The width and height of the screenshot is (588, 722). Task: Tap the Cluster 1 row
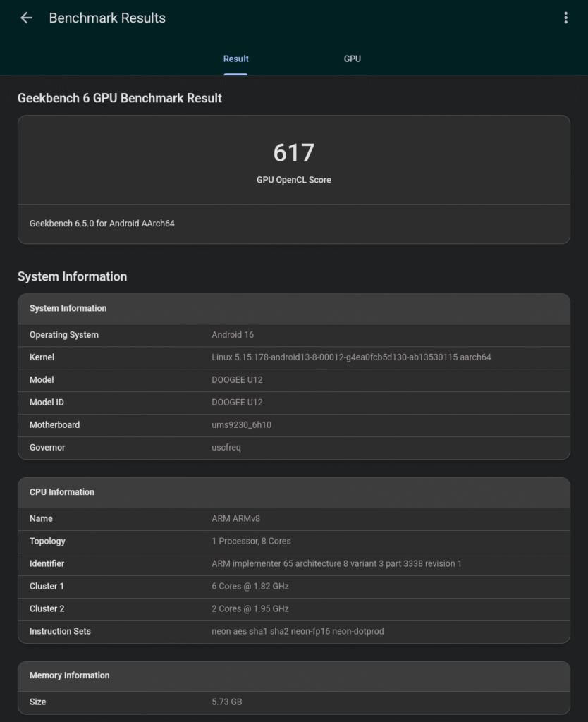[x=293, y=587]
